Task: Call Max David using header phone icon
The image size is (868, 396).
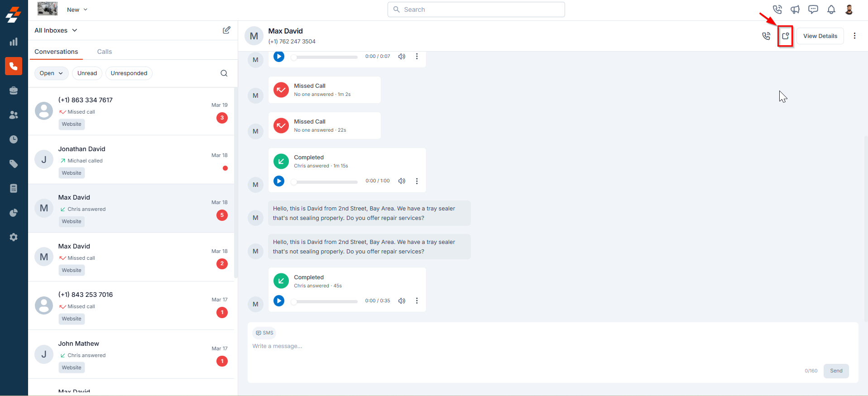Action: [766, 36]
